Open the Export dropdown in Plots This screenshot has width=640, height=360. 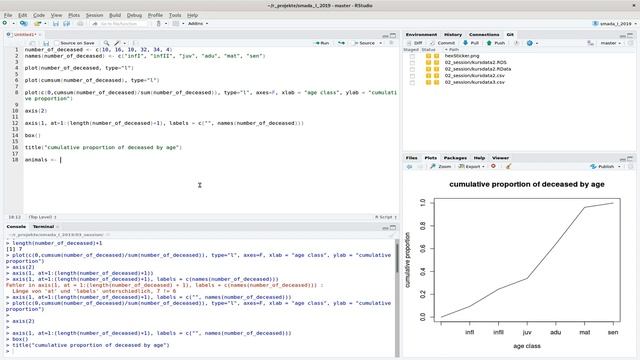tap(472, 167)
